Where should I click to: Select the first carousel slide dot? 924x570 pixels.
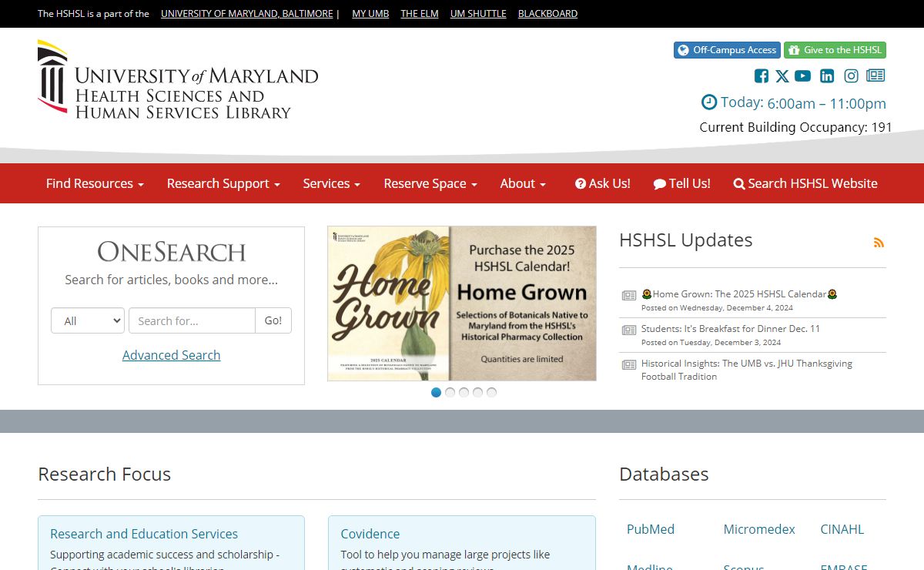pyautogui.click(x=437, y=392)
